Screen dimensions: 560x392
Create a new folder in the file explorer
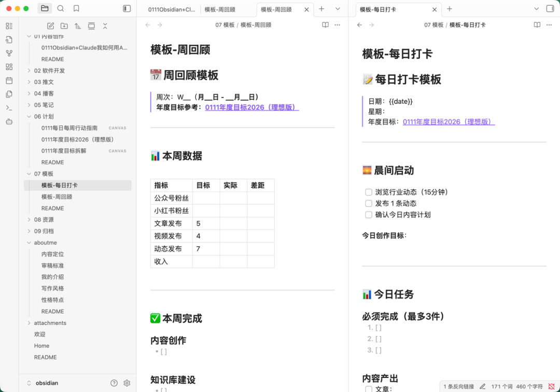click(64, 25)
